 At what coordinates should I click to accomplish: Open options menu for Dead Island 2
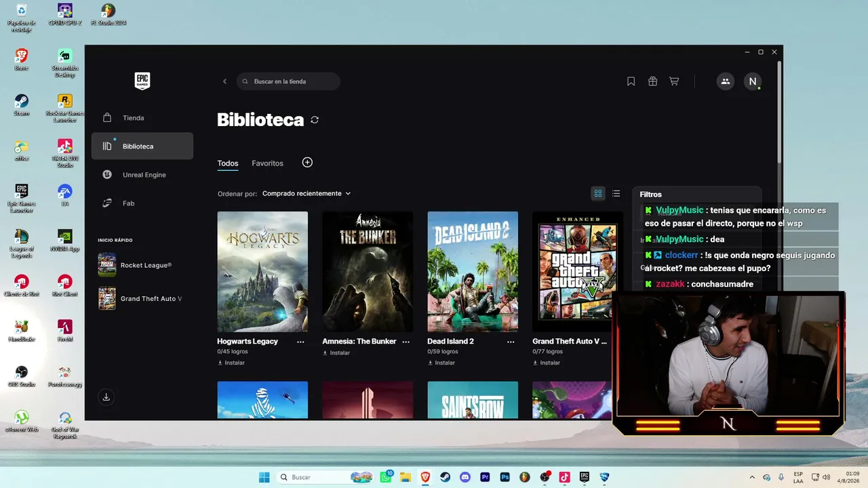tap(511, 342)
